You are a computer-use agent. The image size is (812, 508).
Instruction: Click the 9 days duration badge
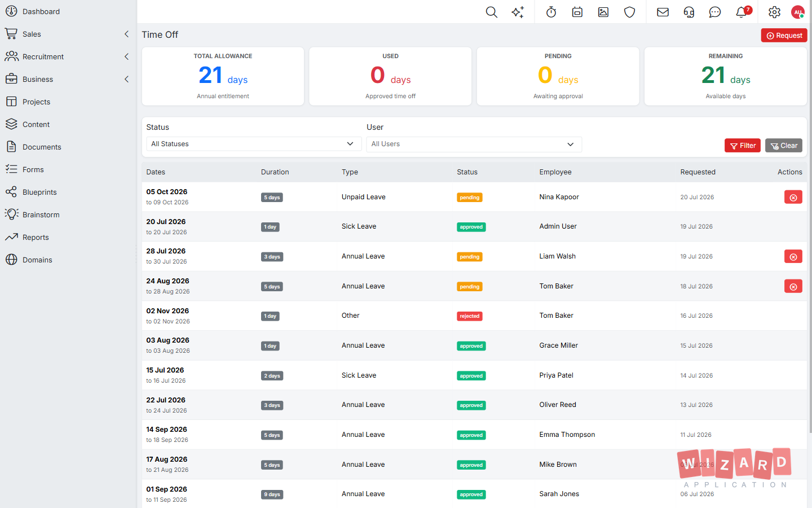click(x=272, y=494)
